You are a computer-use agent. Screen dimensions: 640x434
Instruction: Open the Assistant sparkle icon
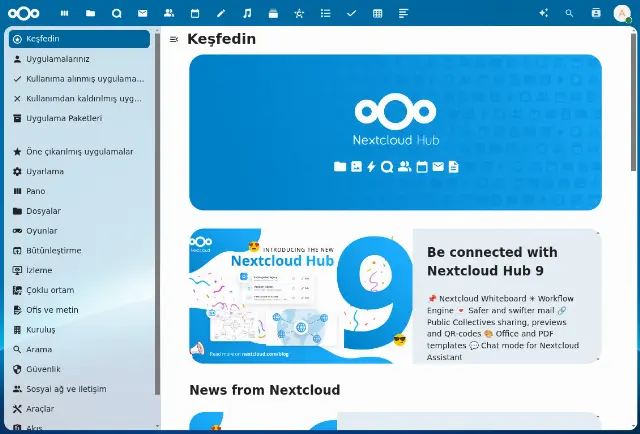click(x=543, y=13)
